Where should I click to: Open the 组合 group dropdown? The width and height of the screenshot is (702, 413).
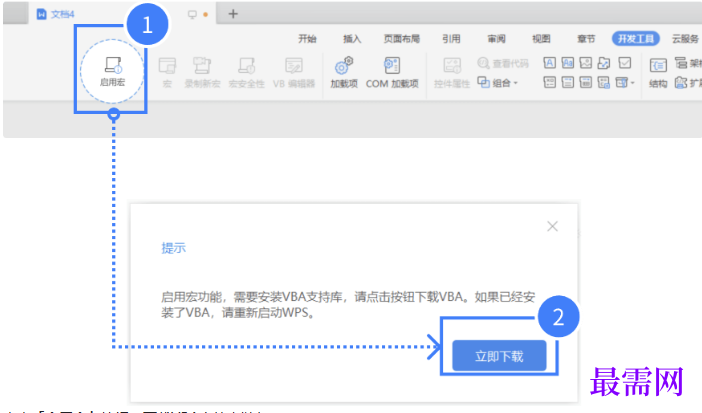[x=497, y=82]
